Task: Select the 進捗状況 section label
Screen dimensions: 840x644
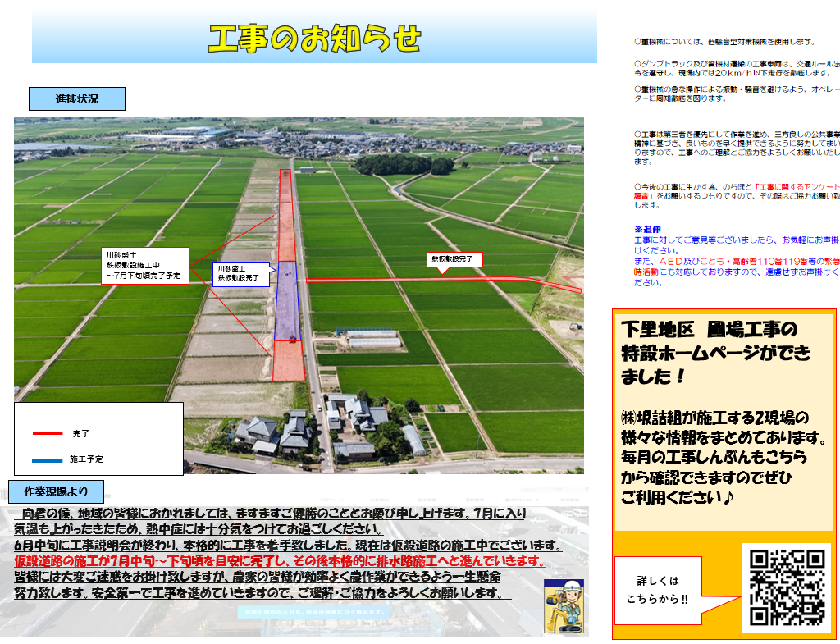Action: pyautogui.click(x=77, y=99)
